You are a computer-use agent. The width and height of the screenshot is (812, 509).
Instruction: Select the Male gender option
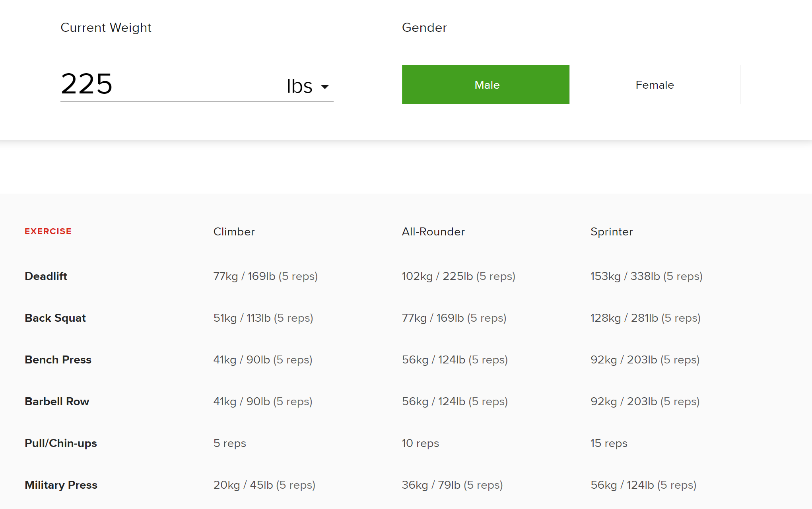pos(486,85)
